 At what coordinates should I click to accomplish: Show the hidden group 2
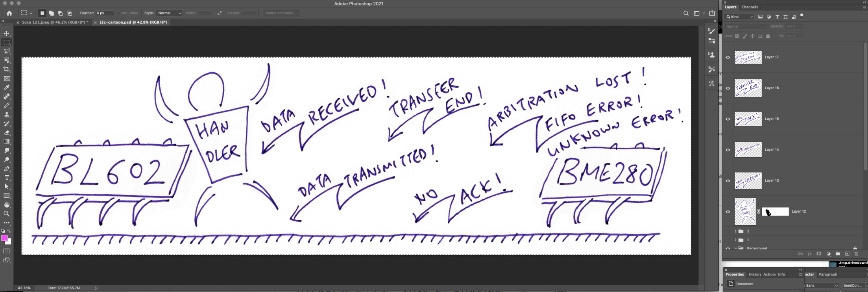tap(728, 231)
